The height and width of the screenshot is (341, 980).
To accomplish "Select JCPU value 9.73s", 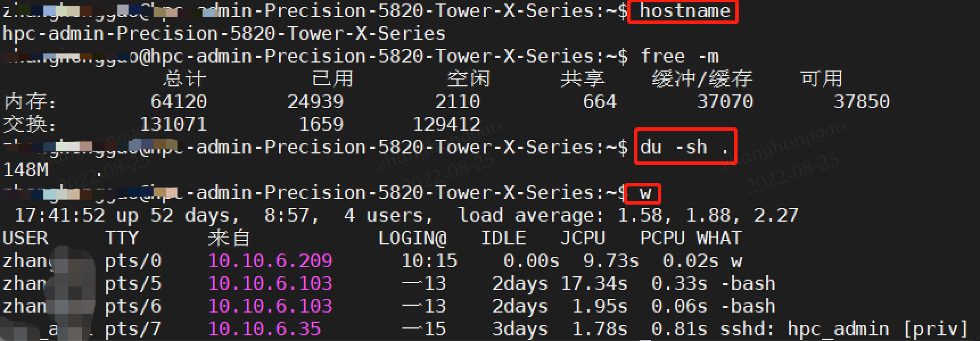I will point(611,261).
